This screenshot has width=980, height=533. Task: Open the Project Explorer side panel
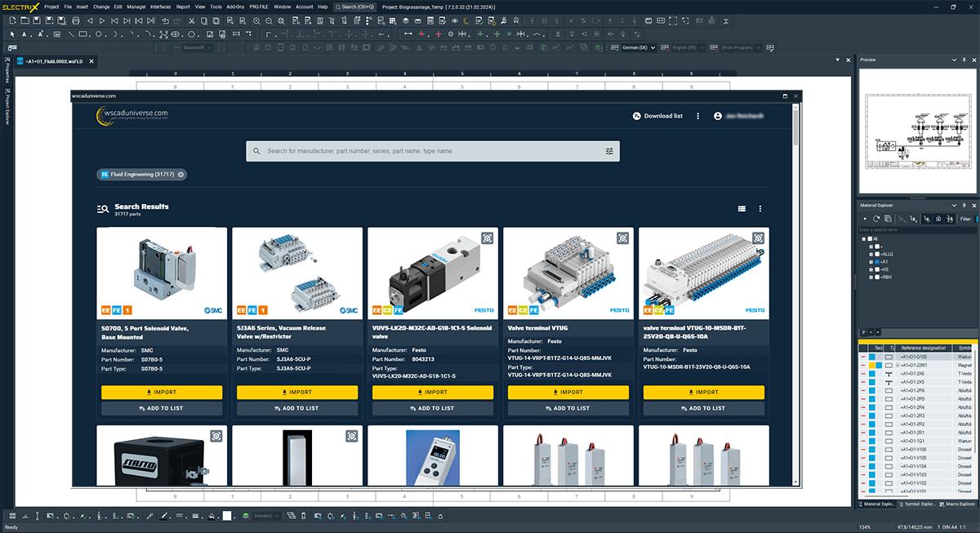(7, 105)
